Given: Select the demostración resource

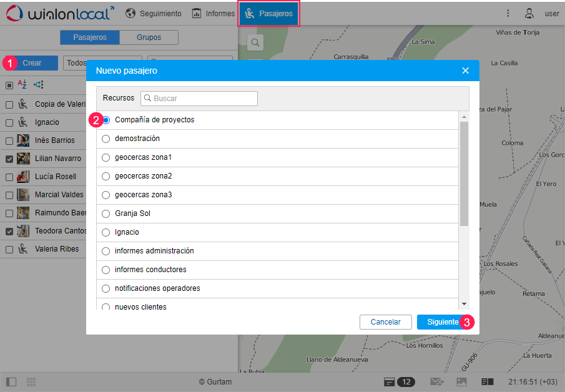Looking at the screenshot, I should coord(106,139).
